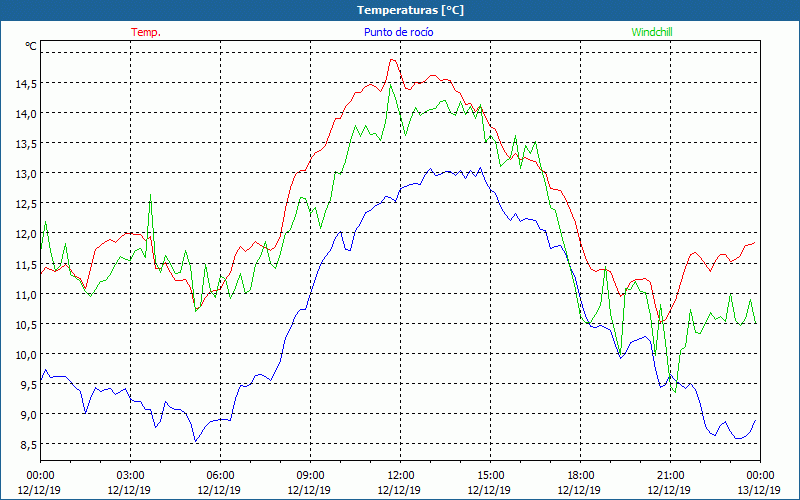The height and width of the screenshot is (500, 800).
Task: Click the 12,0 y-axis value
Action: coord(26,235)
